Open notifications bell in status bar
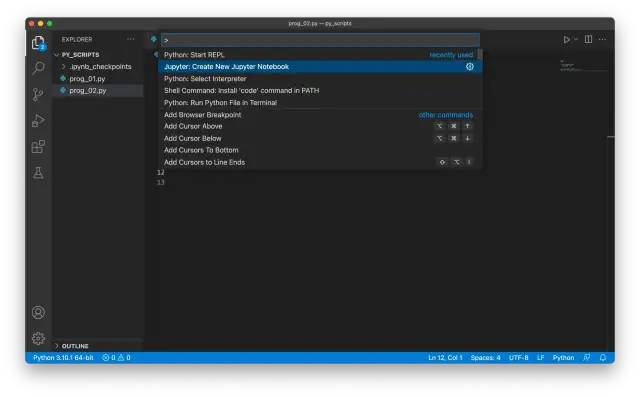Image resolution: width=640 pixels, height=397 pixels. [603, 358]
